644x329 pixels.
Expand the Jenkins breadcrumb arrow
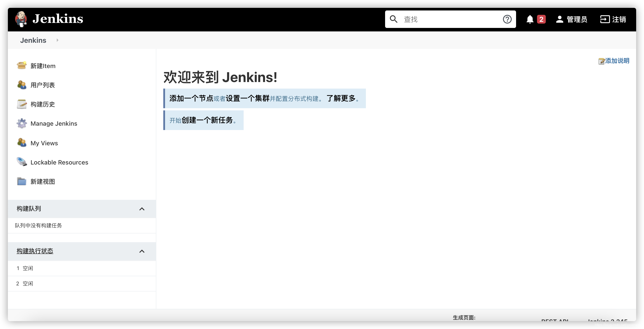coord(57,40)
